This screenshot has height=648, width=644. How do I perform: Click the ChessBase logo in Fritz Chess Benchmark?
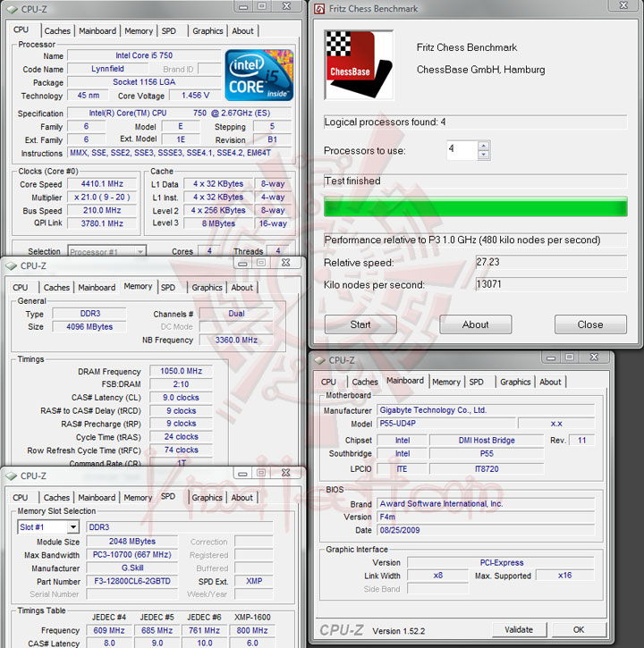(359, 65)
